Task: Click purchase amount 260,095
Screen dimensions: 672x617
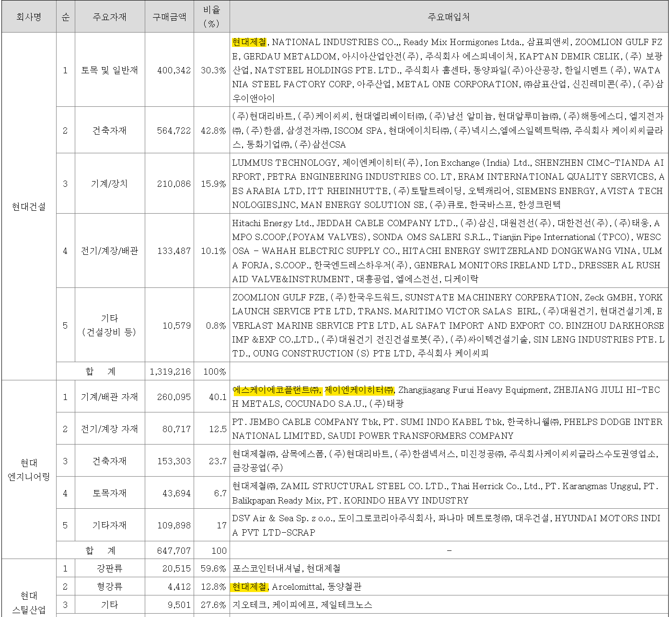Action: click(x=174, y=397)
